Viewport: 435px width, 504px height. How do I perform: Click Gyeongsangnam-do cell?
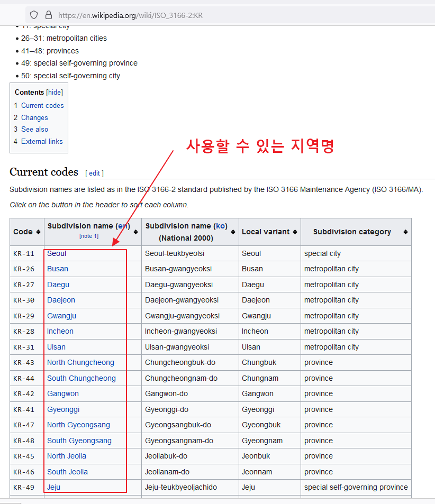(x=190, y=441)
